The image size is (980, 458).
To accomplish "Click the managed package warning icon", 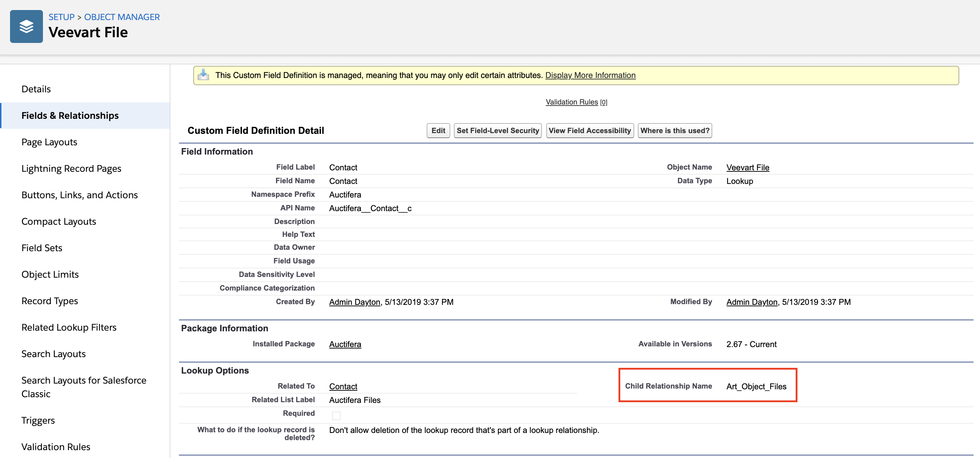I will tap(203, 75).
